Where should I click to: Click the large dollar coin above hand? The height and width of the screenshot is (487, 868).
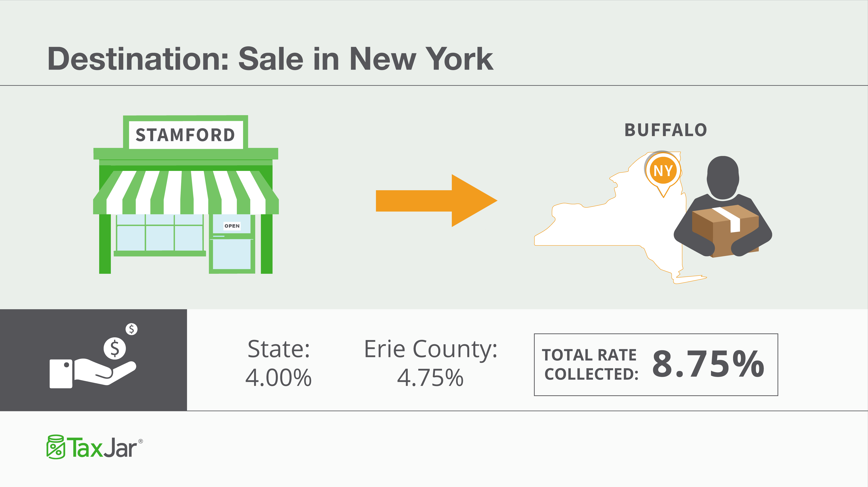click(x=115, y=349)
